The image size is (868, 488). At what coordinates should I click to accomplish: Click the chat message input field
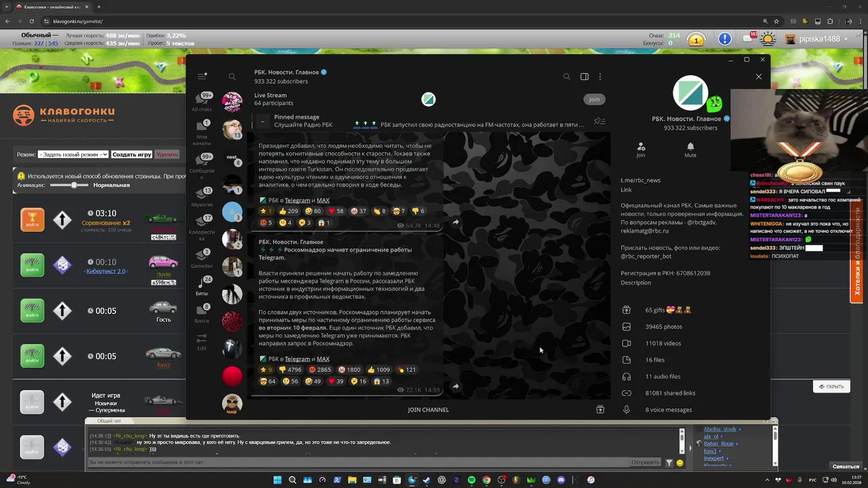pyautogui.click(x=359, y=462)
